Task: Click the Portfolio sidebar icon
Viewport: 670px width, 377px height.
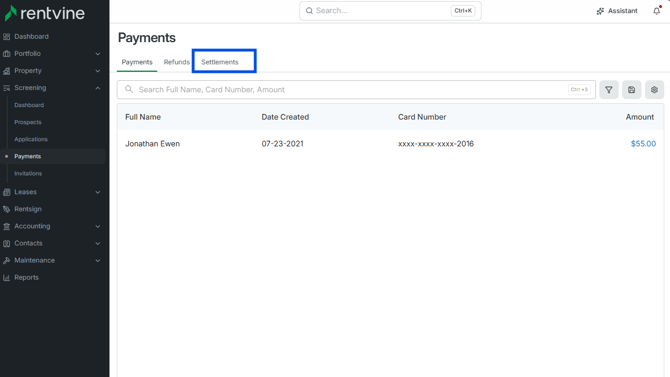Action: [6, 54]
